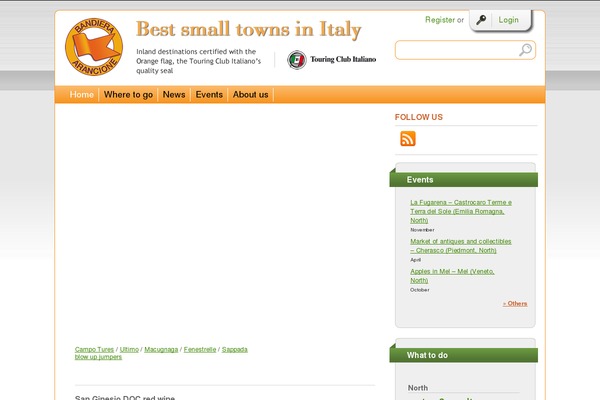The image size is (600, 400).
Task: Click the FOLLOW US heading
Action: click(419, 117)
